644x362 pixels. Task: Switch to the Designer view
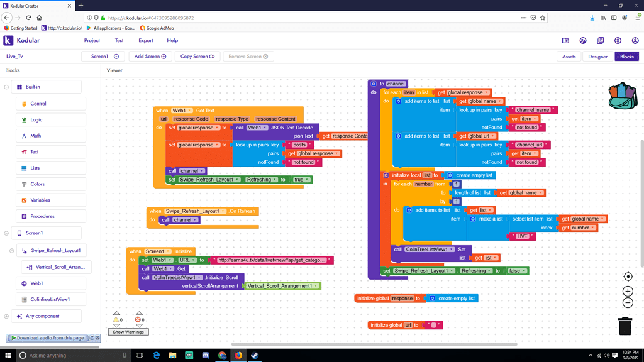pos(597,57)
